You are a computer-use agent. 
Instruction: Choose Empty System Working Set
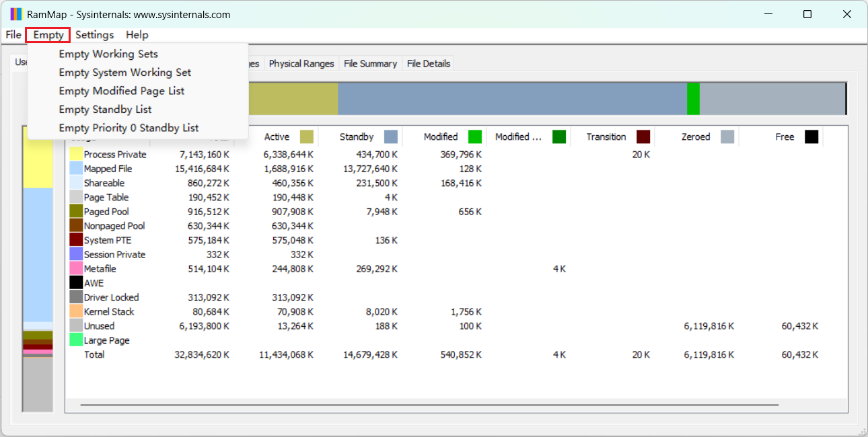124,73
